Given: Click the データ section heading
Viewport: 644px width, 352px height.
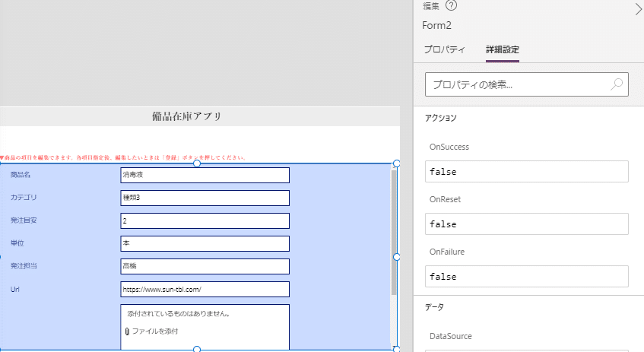Looking at the screenshot, I should (x=434, y=307).
